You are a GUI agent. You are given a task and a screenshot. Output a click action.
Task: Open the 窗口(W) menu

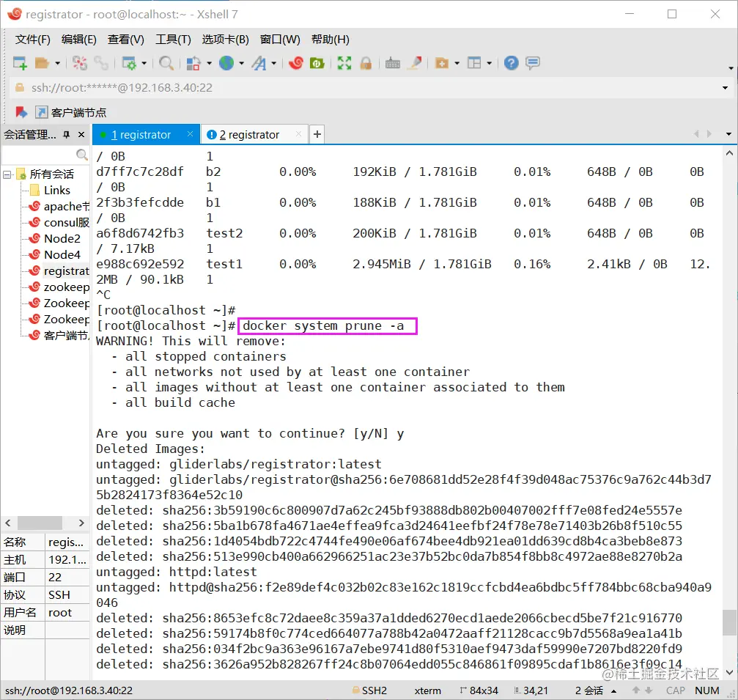[280, 39]
